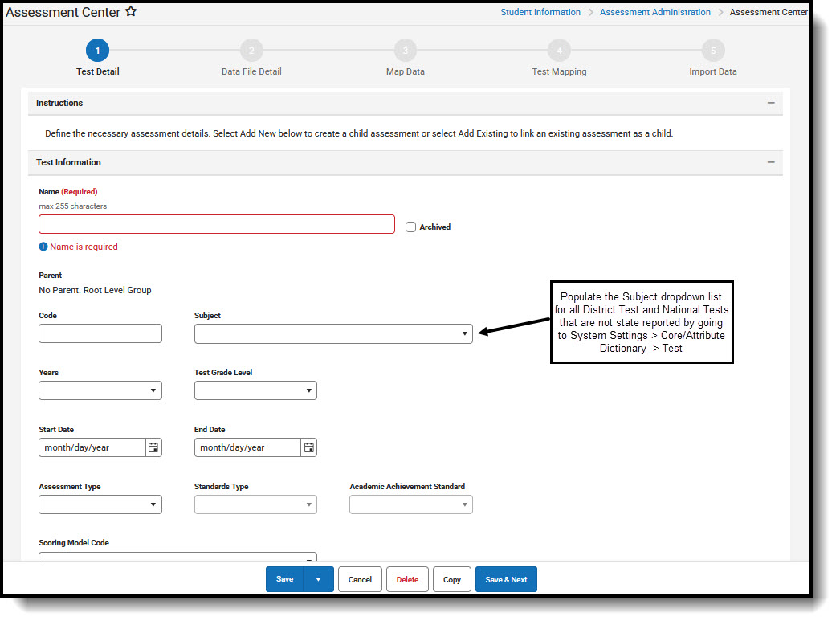840x625 pixels.
Task: Click the Import Data step icon
Action: point(712,50)
